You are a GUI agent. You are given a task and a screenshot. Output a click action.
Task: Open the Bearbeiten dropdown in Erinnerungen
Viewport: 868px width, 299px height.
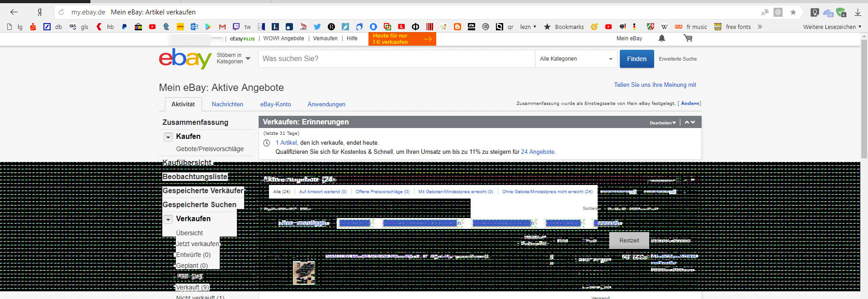[x=663, y=123]
